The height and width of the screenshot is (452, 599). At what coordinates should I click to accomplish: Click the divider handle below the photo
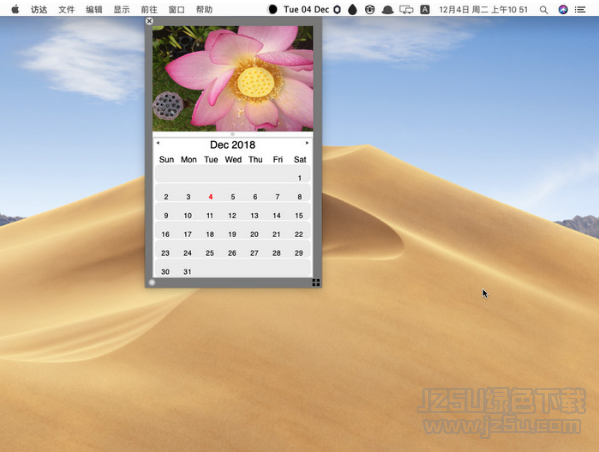[x=232, y=134]
